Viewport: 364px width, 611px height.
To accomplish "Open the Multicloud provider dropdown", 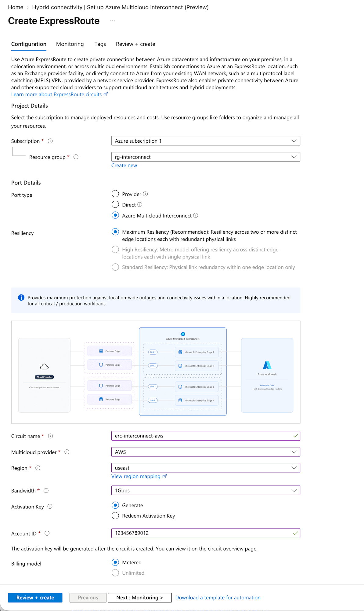I will (x=206, y=452).
